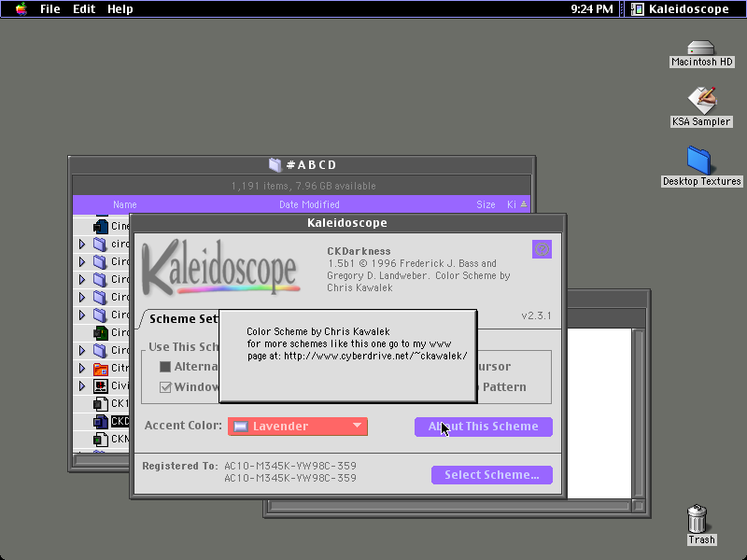Click the cyberdrive.net URL text
747x560 pixels.
(375, 356)
